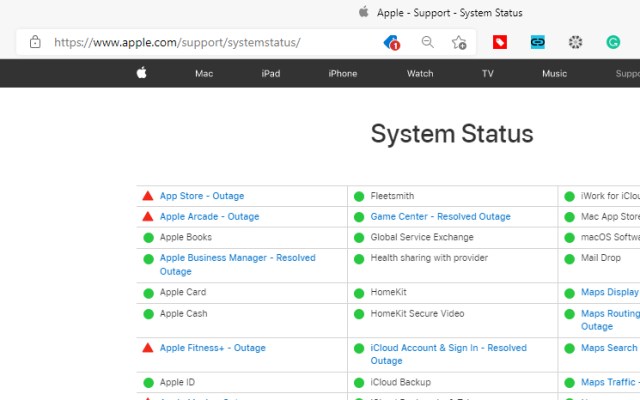Click the iWork for iCloud row text
640x400 pixels.
click(610, 196)
